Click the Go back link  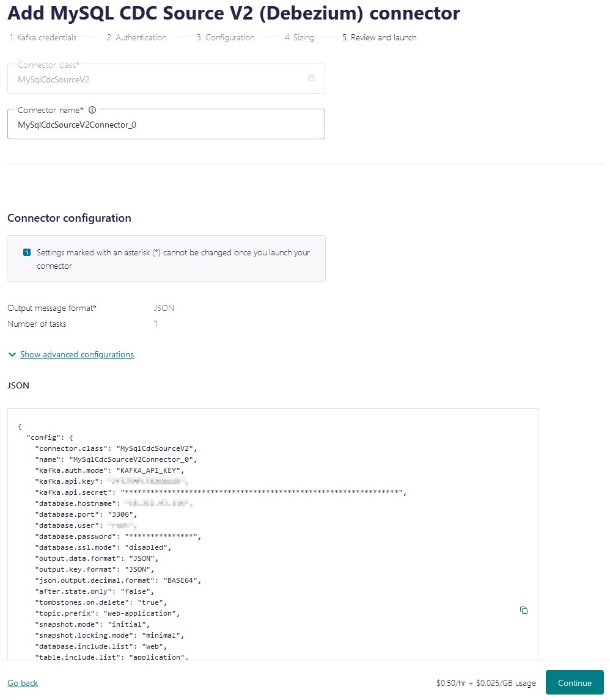click(x=22, y=682)
